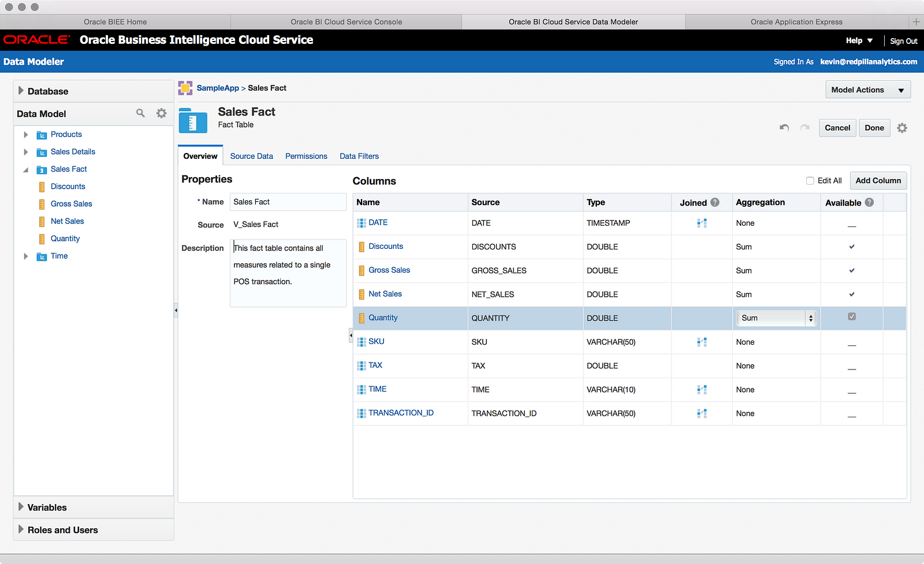Viewport: 924px width, 564px height.
Task: Expand the Products tree node
Action: [25, 135]
